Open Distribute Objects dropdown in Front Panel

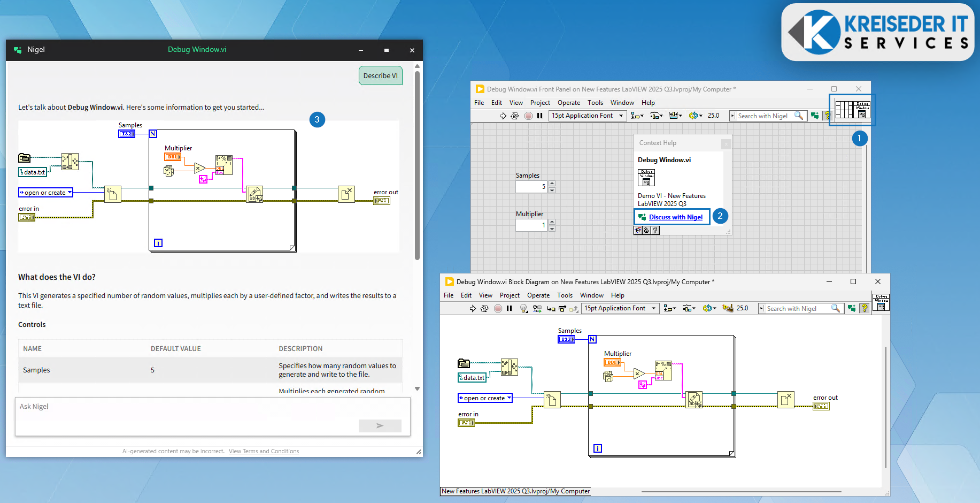[x=656, y=116]
